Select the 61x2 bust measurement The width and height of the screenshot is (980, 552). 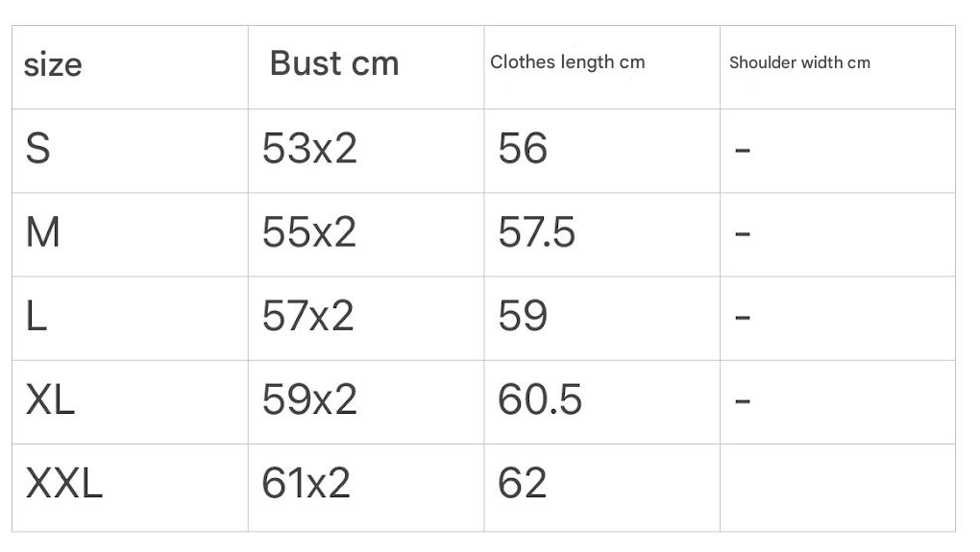click(x=306, y=483)
